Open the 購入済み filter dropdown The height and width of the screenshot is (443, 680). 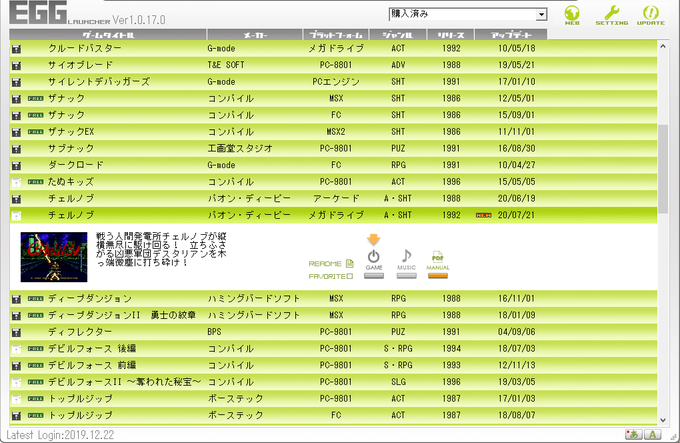pos(468,14)
